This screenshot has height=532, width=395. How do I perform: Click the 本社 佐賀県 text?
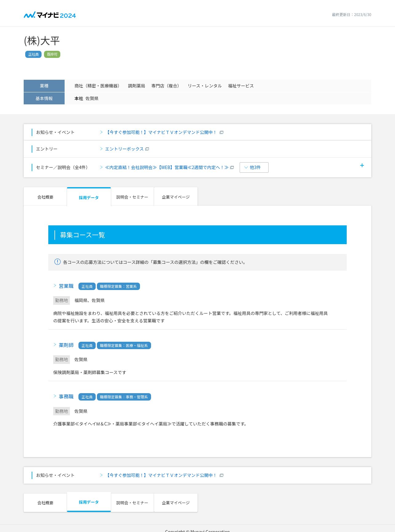coord(86,99)
